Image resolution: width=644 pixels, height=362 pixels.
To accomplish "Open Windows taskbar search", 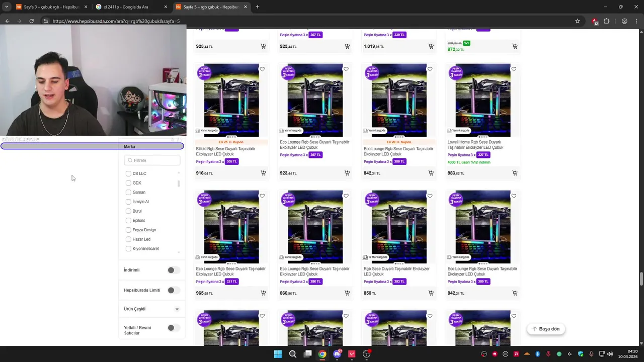I will pos(292,354).
